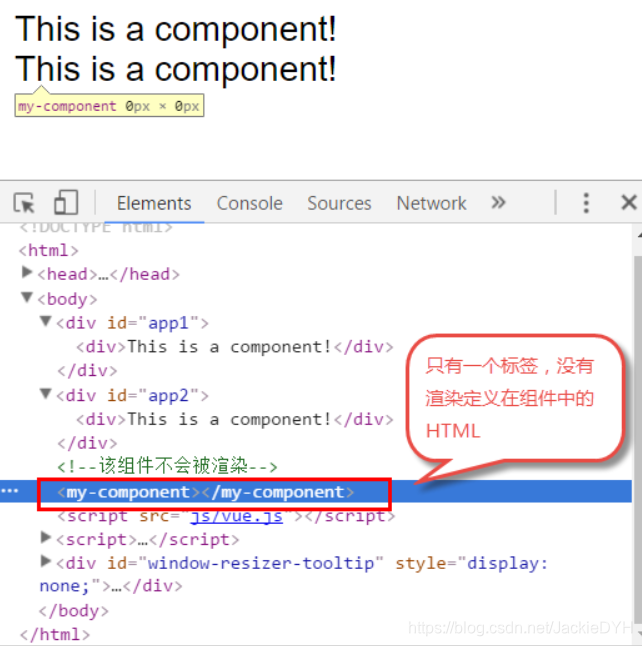Switch to the Network tab
Image resolution: width=642 pixels, height=646 pixels.
tap(431, 203)
